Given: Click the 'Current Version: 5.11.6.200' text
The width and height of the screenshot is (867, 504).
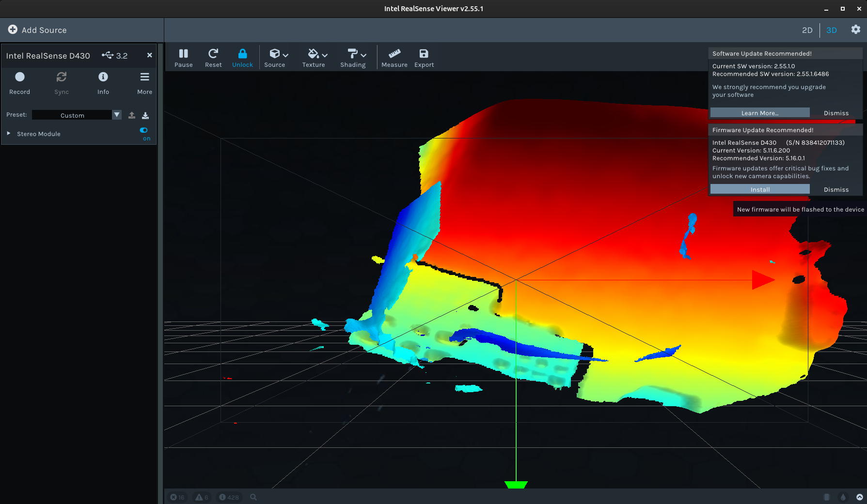Looking at the screenshot, I should point(751,151).
